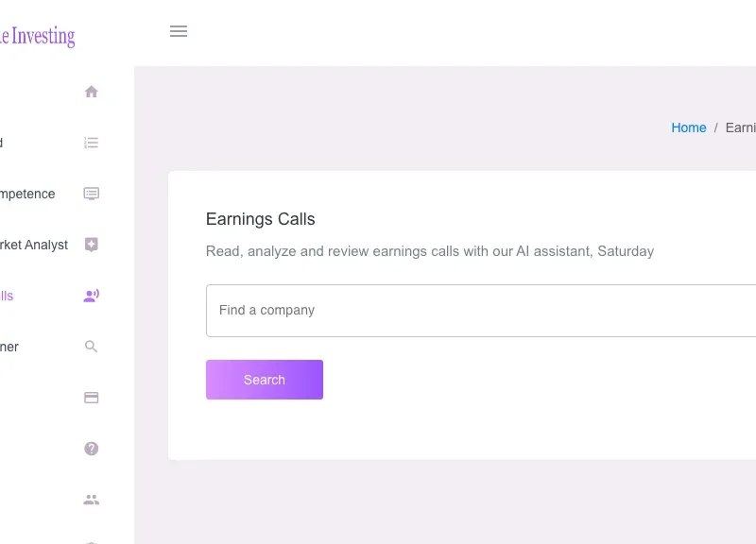
Task: Open the chat bubble icon next to Competence
Action: pos(91,194)
